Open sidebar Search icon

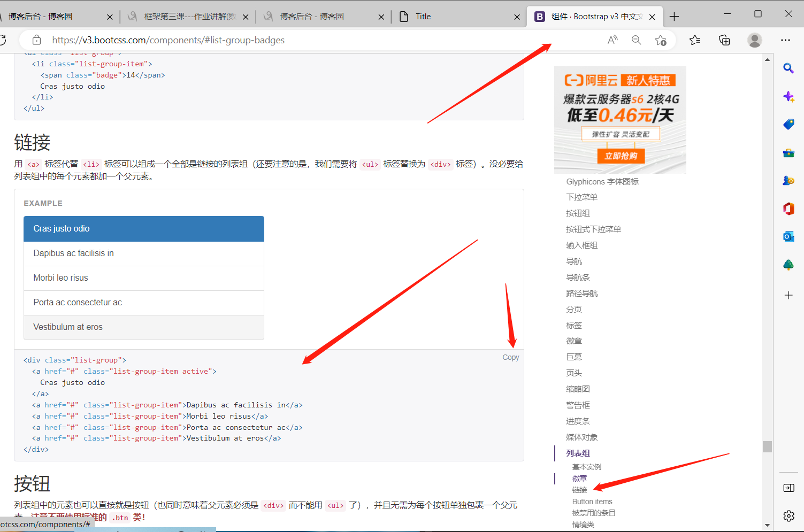click(788, 68)
